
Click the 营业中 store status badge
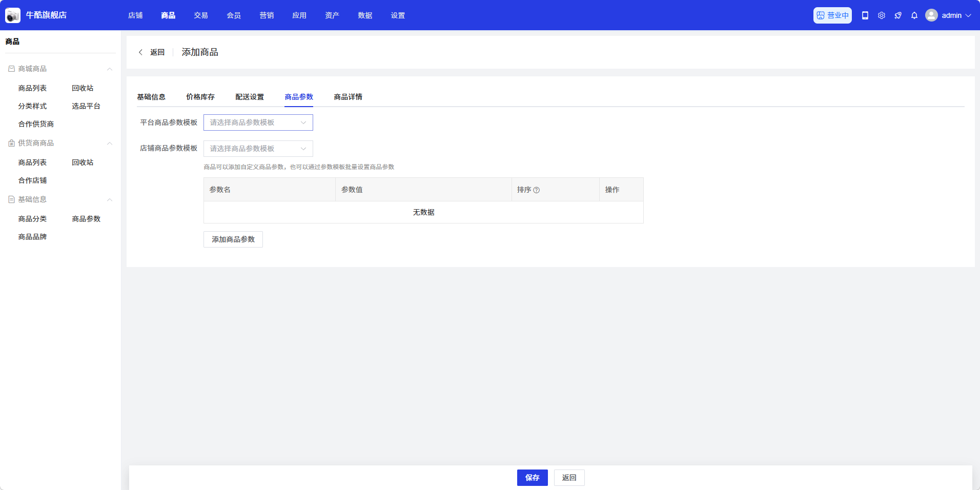[832, 15]
